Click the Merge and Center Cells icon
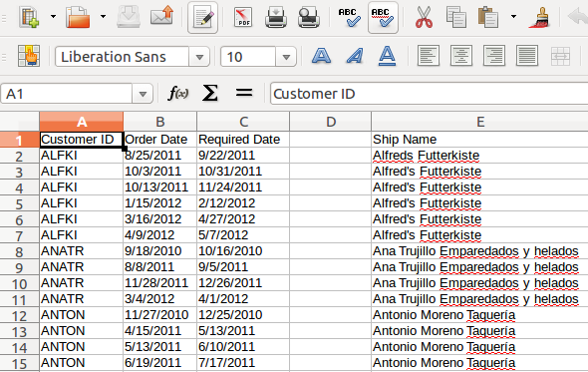Image resolution: width=588 pixels, height=372 pixels. click(560, 56)
